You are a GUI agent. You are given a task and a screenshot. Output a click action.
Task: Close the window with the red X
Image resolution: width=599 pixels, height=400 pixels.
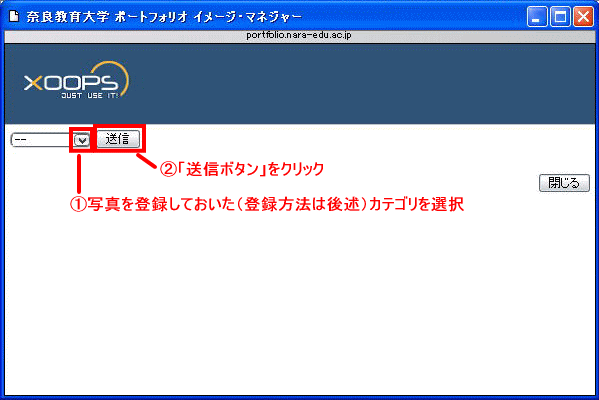pos(583,17)
